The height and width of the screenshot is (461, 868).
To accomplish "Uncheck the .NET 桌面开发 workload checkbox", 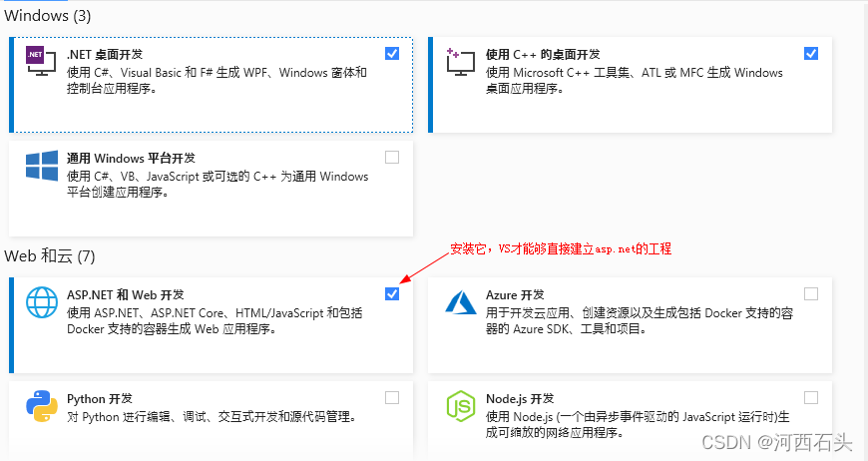I will point(392,54).
